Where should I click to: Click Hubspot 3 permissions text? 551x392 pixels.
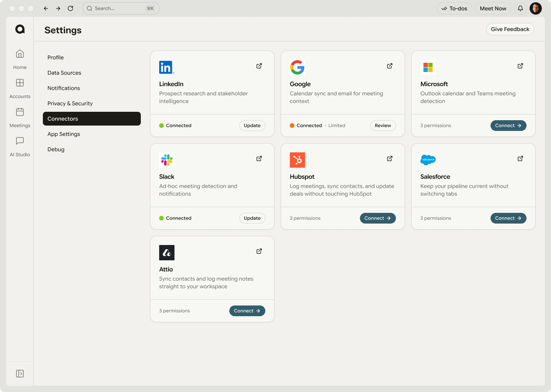[x=305, y=218]
